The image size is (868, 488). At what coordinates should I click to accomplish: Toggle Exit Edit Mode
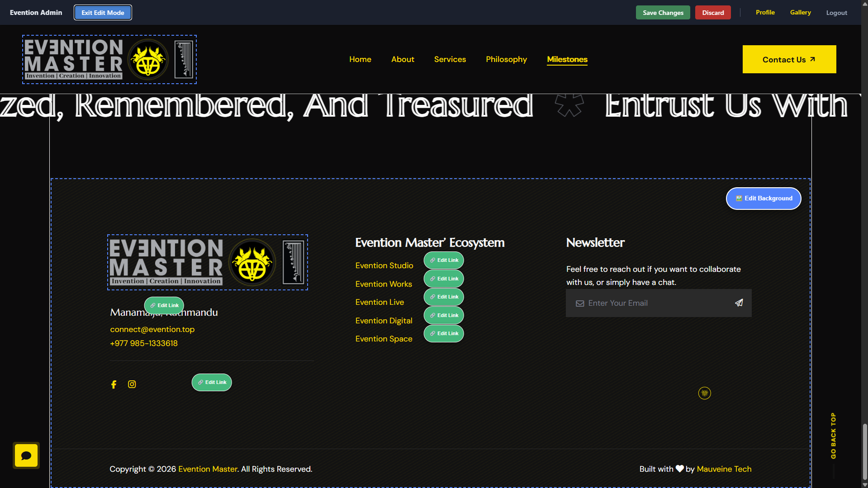pos(103,13)
